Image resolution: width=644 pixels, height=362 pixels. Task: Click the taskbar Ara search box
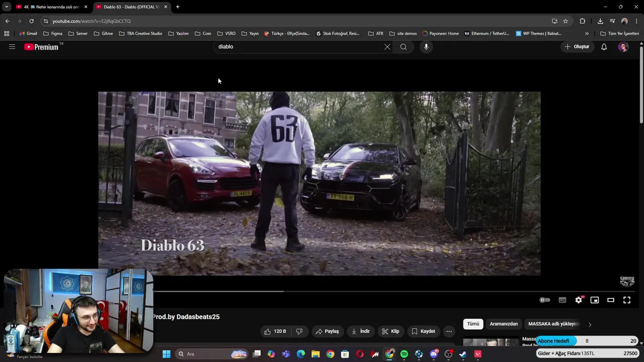click(x=211, y=354)
